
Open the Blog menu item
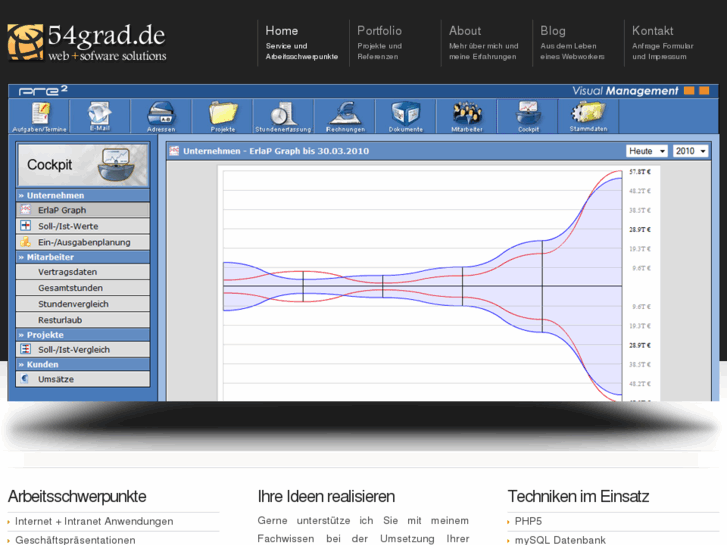573,43
